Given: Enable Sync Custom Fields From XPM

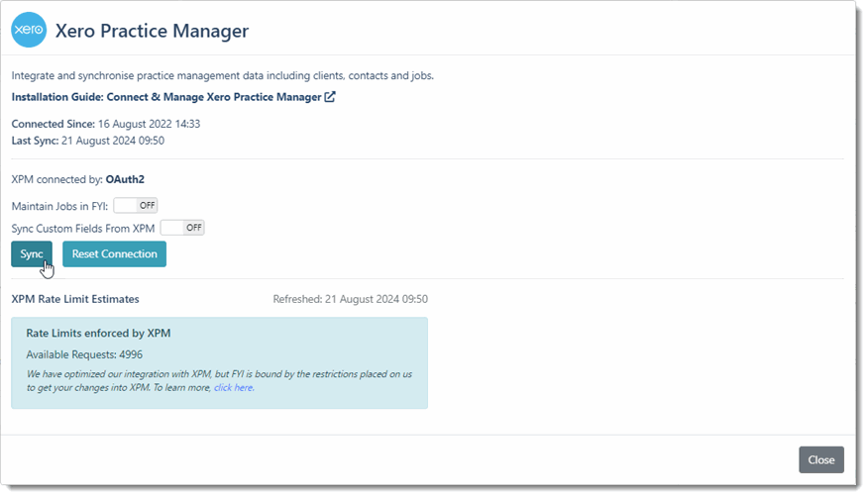Looking at the screenshot, I should 182,228.
